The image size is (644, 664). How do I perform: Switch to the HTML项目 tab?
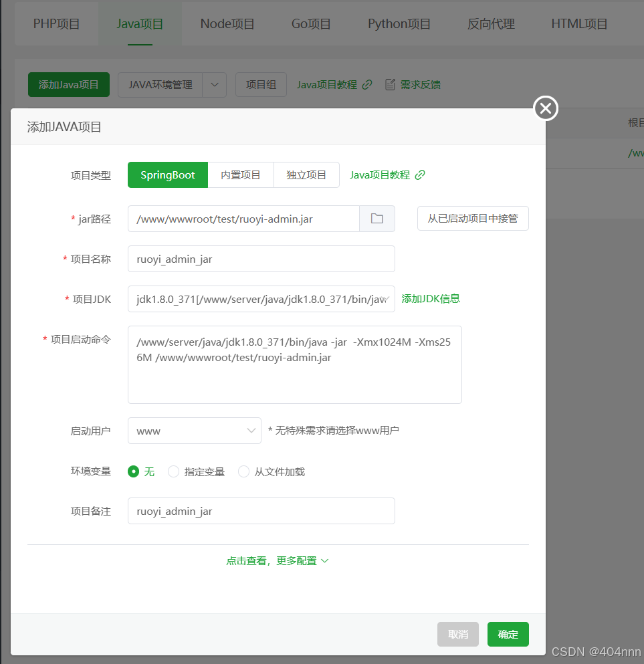pyautogui.click(x=579, y=23)
